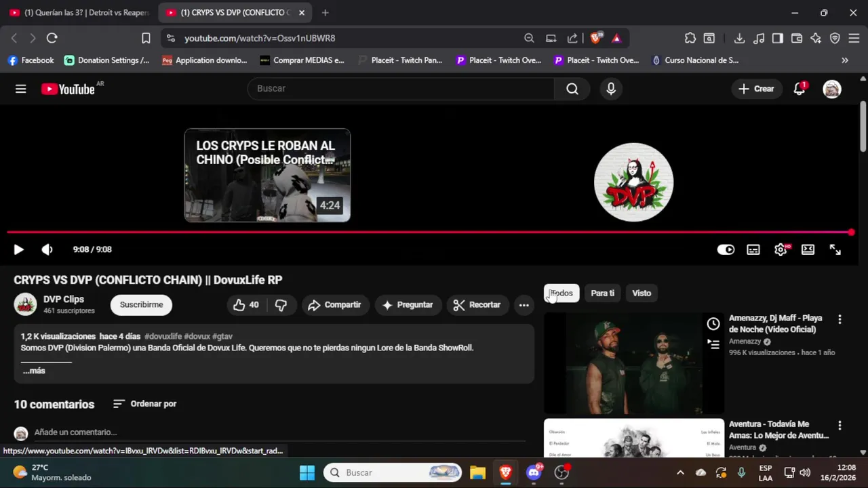
Task: Open browser downloads arrow icon
Action: click(740, 39)
